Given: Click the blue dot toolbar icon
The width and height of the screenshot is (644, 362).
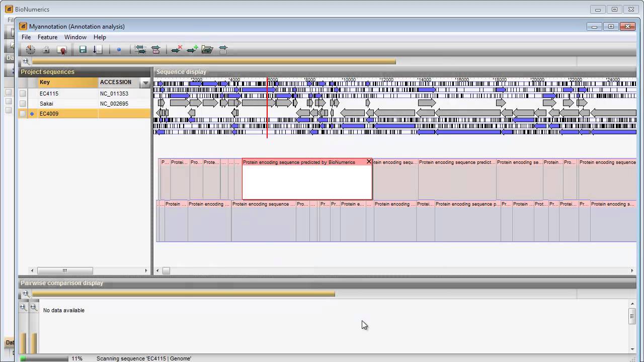Looking at the screenshot, I should [x=119, y=50].
